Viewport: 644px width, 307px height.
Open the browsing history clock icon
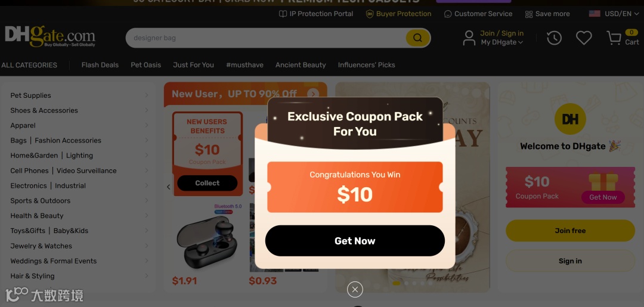[554, 38]
